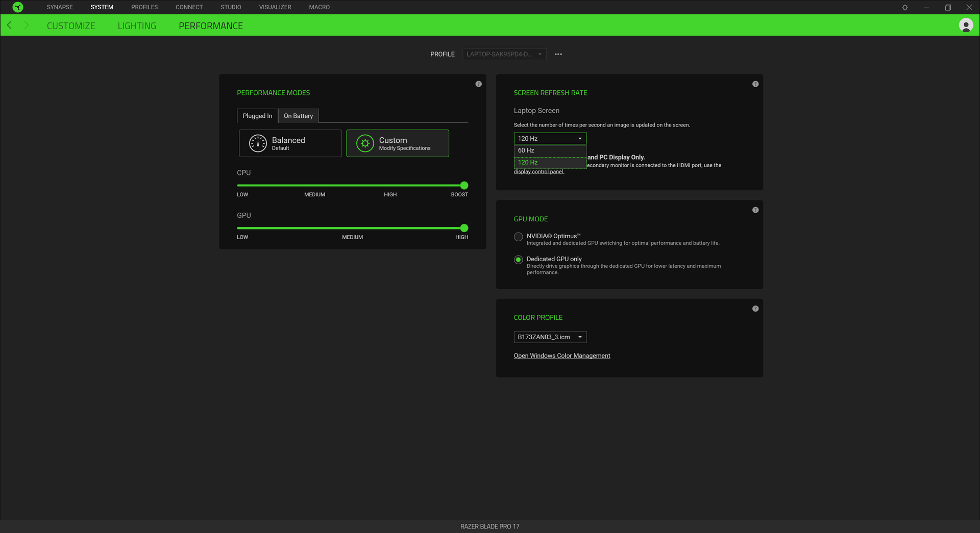This screenshot has height=533, width=980.
Task: Select Dedicated GPU only mode
Action: 518,260
